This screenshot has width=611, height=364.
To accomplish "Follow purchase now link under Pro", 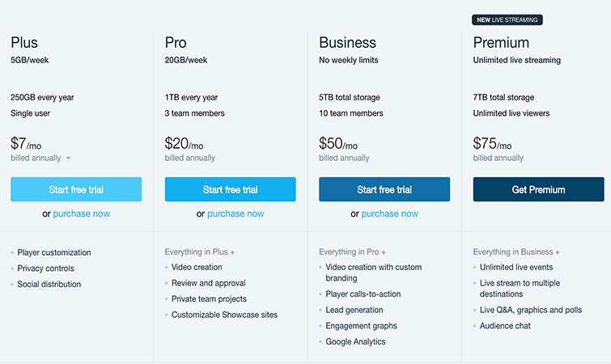I will (235, 214).
